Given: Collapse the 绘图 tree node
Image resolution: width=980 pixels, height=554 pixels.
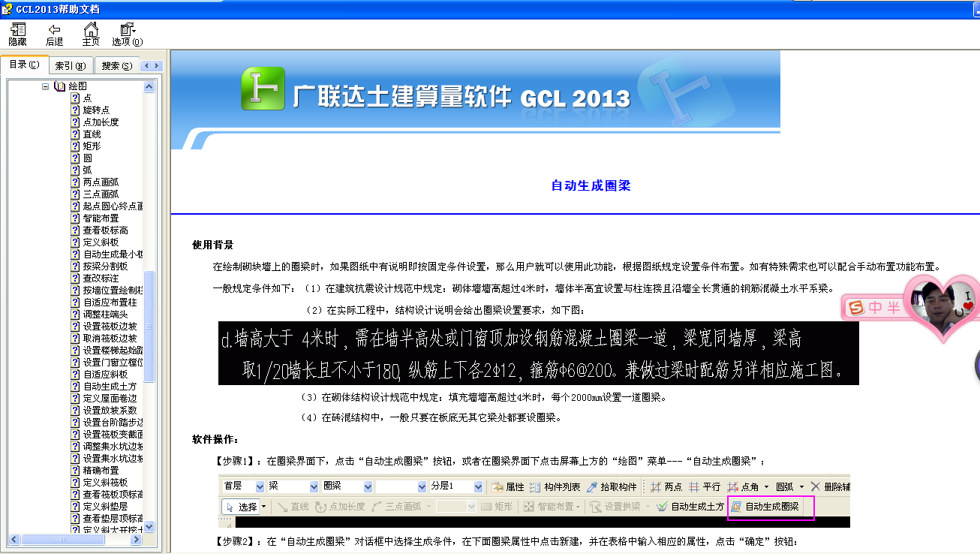Looking at the screenshot, I should pos(45,86).
